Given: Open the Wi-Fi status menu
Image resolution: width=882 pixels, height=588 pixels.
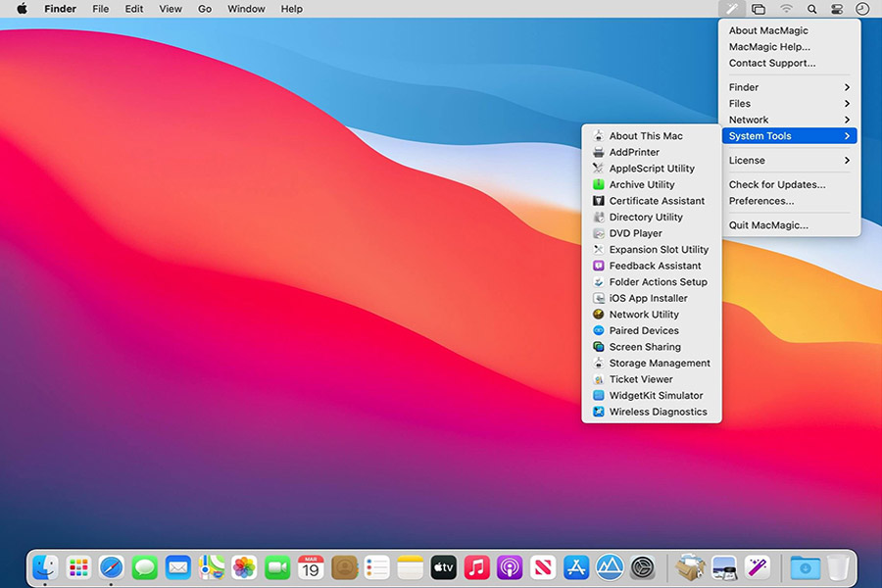Looking at the screenshot, I should tap(784, 9).
